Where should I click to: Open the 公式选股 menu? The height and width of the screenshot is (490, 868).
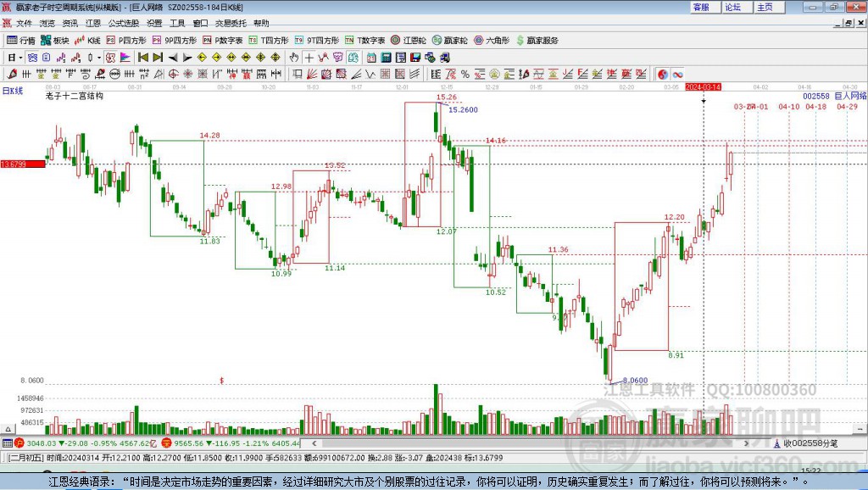coord(124,23)
